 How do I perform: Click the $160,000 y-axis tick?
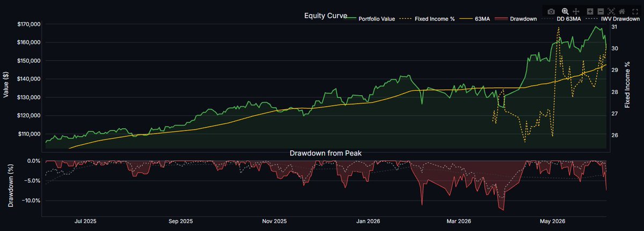click(x=29, y=42)
